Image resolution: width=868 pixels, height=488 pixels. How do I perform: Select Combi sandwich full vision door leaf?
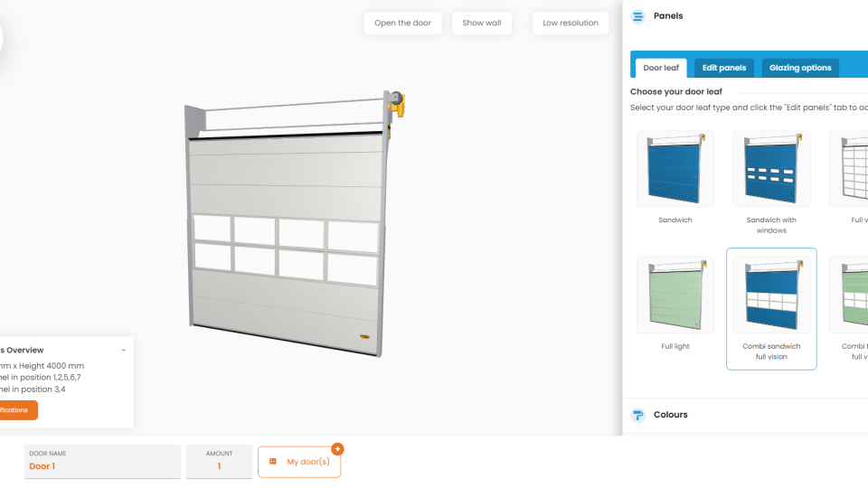771,309
